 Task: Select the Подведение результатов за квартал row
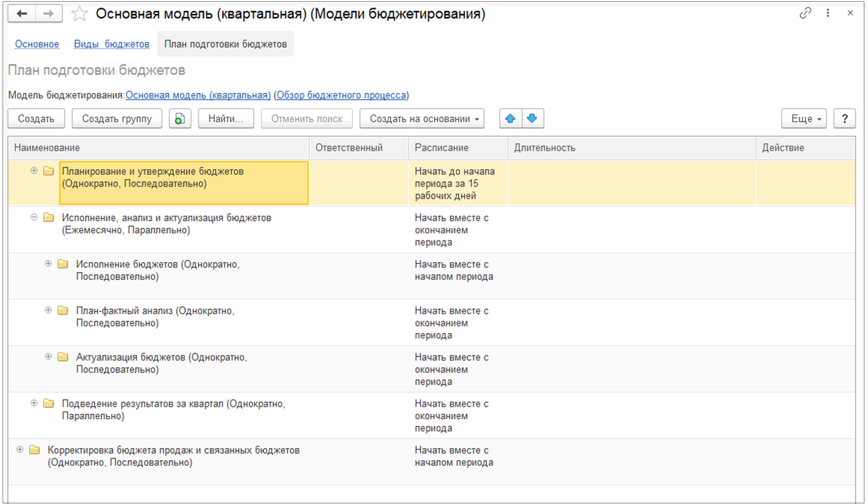[174, 410]
